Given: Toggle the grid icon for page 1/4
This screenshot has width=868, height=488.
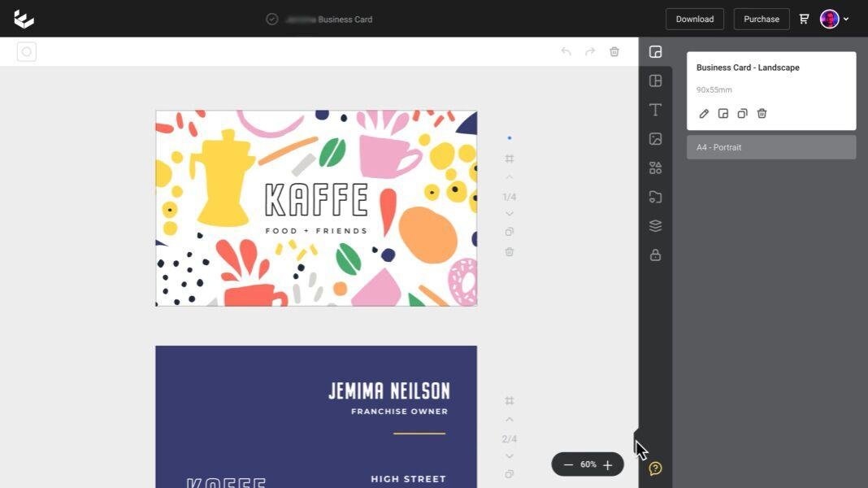Looking at the screenshot, I should point(510,159).
